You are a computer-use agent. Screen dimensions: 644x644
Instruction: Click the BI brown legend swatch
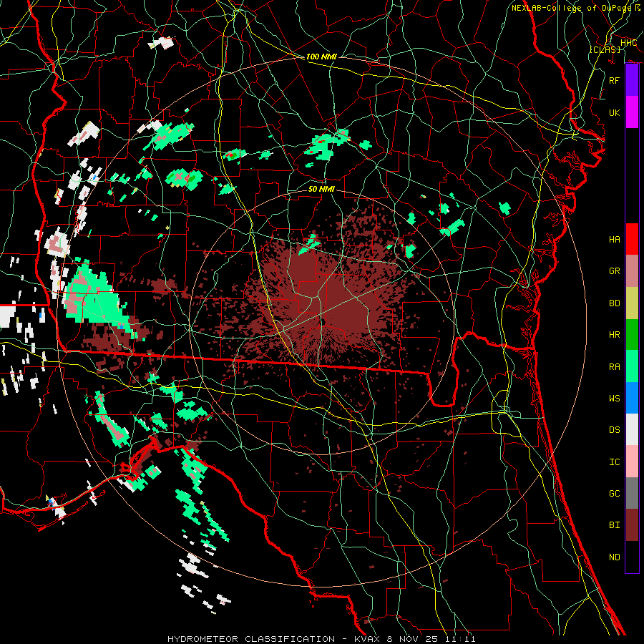[632, 525]
